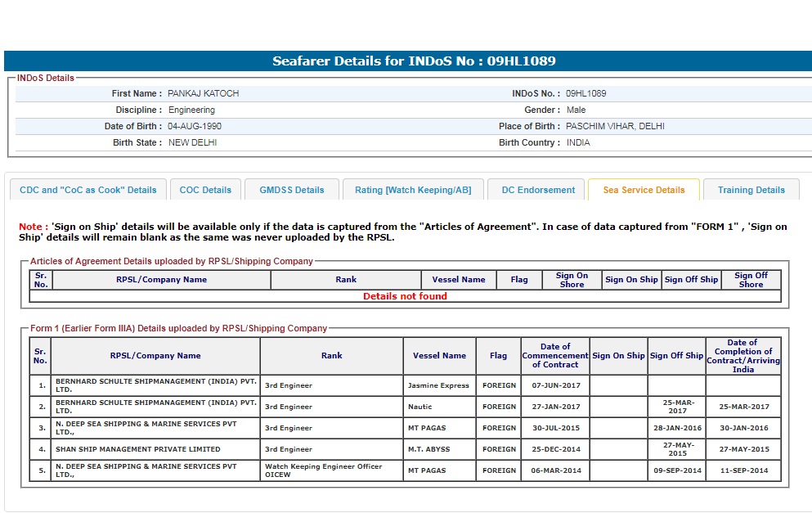Image resolution: width=812 pixels, height=513 pixels.
Task: Open the CDC and "CoC as Cook" Details tab
Action: (x=88, y=190)
